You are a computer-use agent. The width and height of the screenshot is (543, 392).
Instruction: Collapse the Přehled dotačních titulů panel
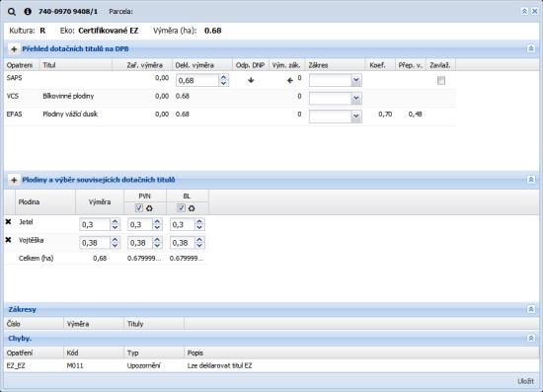[531, 48]
